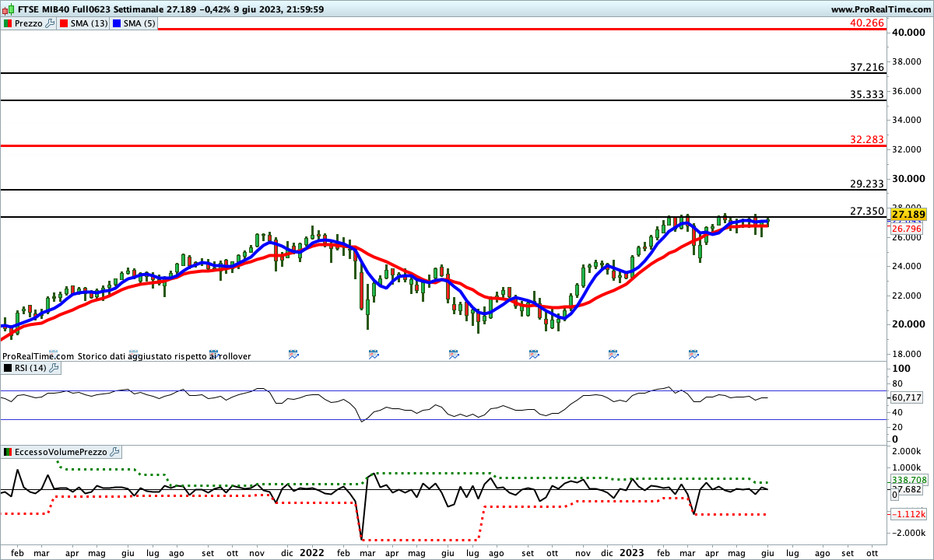Screen dimensions: 934x560
Task: Open RSI (14) settings wrench icon
Action: point(54,368)
